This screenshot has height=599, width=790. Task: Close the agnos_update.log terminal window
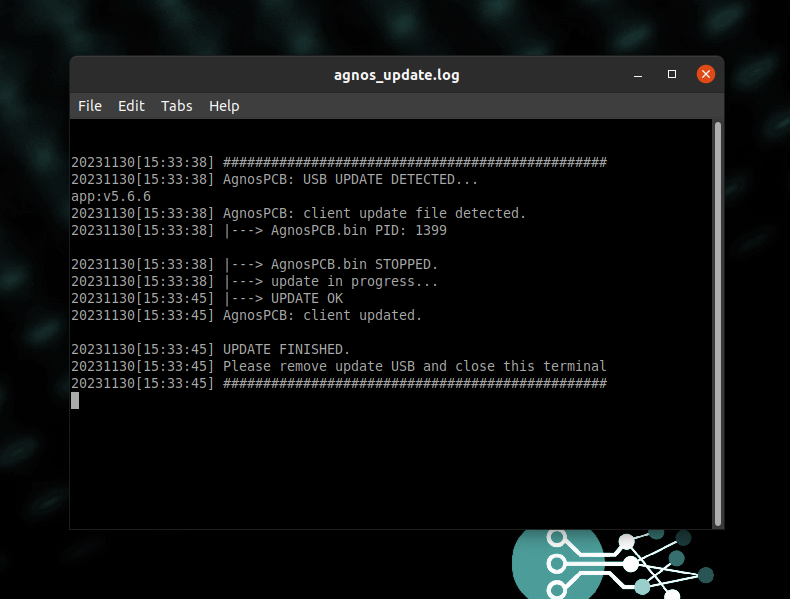tap(705, 74)
